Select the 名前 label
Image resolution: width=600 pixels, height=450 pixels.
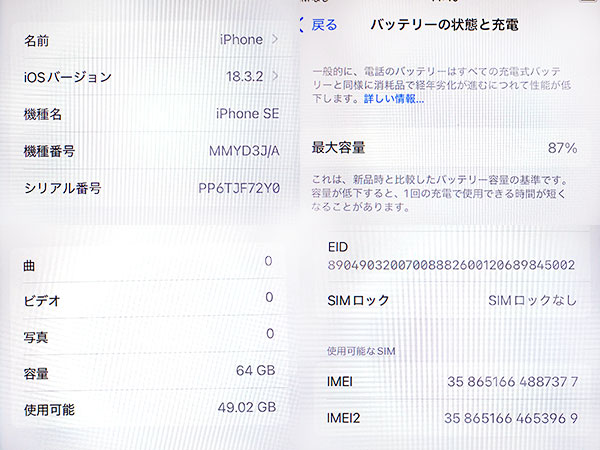pyautogui.click(x=36, y=40)
